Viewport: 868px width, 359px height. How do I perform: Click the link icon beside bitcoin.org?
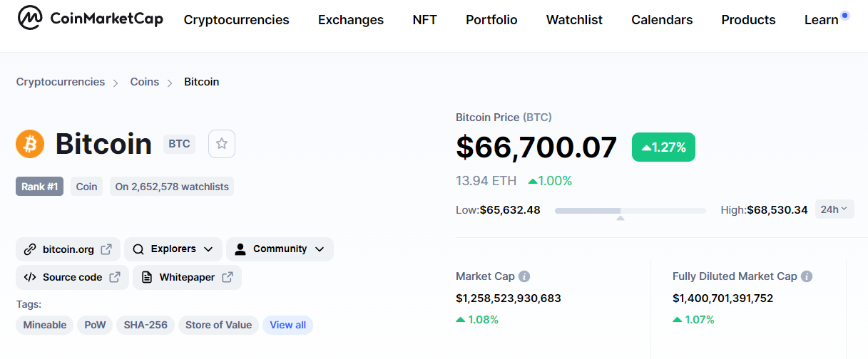click(x=30, y=249)
